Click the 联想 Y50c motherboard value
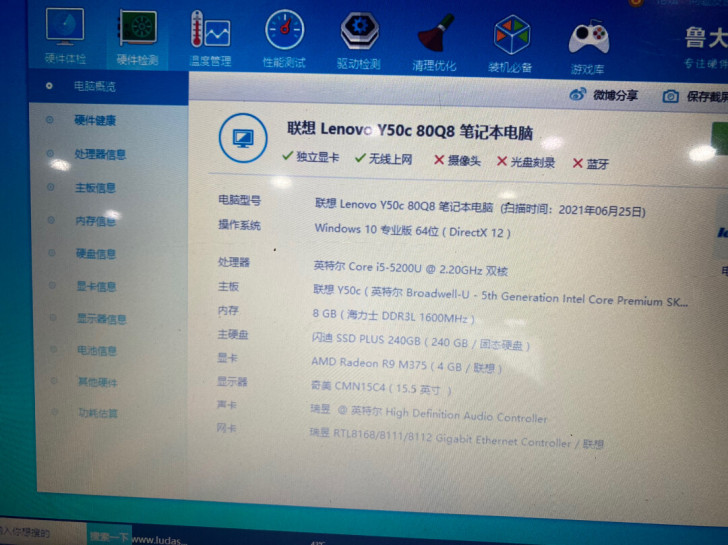Viewport: 728px width, 545px height. click(500, 296)
